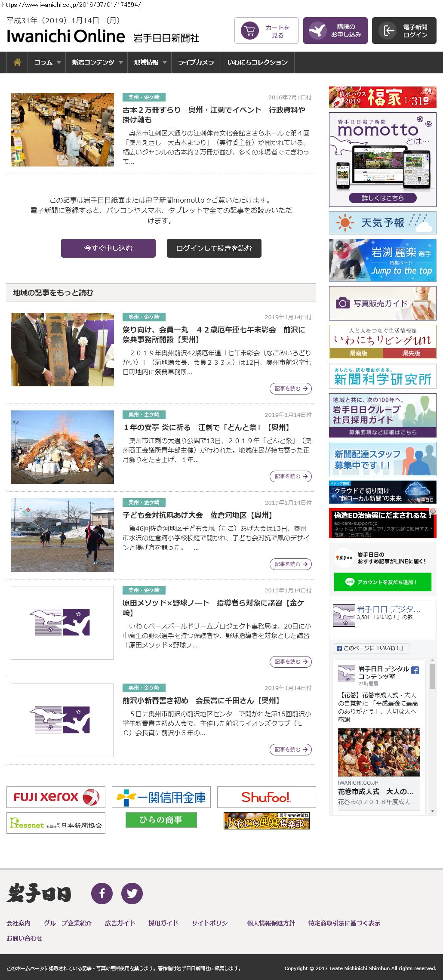Click the Facebook widget scrollbar down arrow

click(432, 811)
